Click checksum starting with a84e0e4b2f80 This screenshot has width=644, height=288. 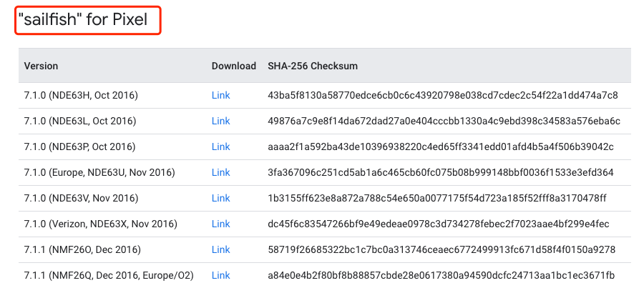[441, 275]
